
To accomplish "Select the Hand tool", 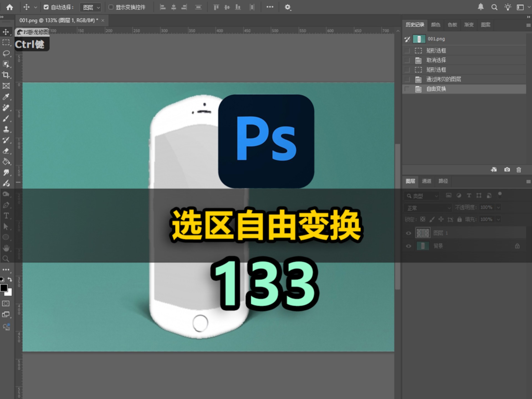I will [6, 248].
